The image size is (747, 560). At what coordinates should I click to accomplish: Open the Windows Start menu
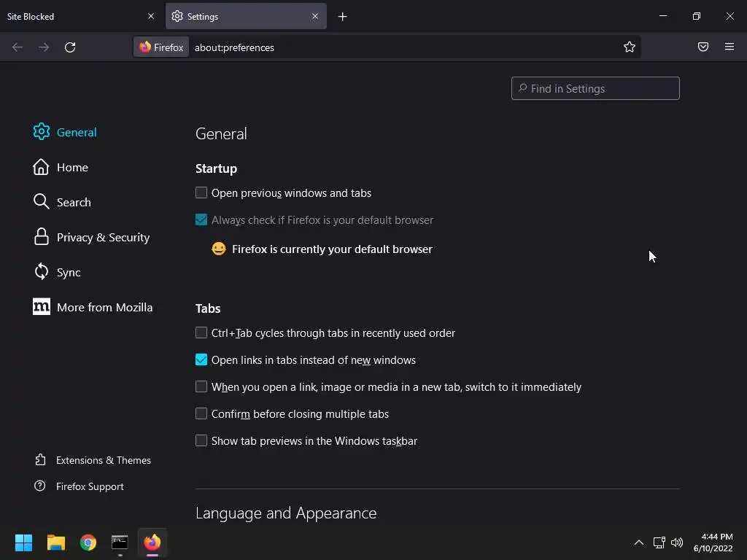tap(23, 542)
